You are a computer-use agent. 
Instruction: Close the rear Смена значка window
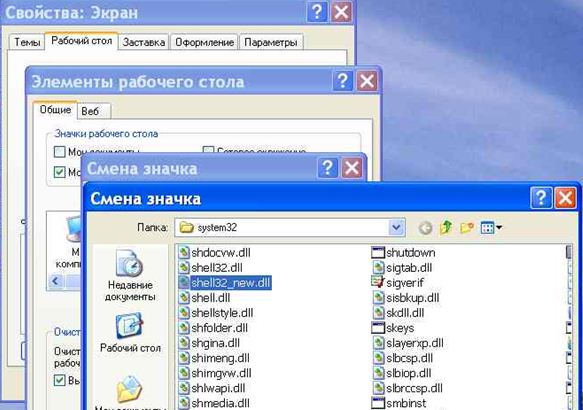pyautogui.click(x=352, y=168)
